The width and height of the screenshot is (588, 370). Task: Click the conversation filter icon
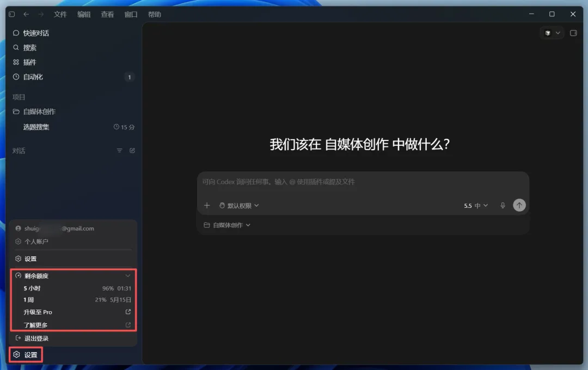click(x=119, y=150)
